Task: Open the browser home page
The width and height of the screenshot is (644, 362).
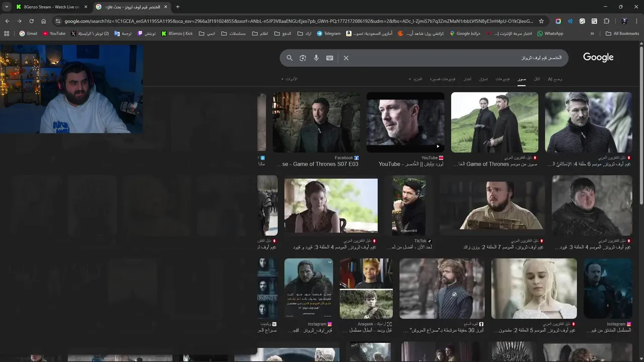Action: pyautogui.click(x=44, y=21)
